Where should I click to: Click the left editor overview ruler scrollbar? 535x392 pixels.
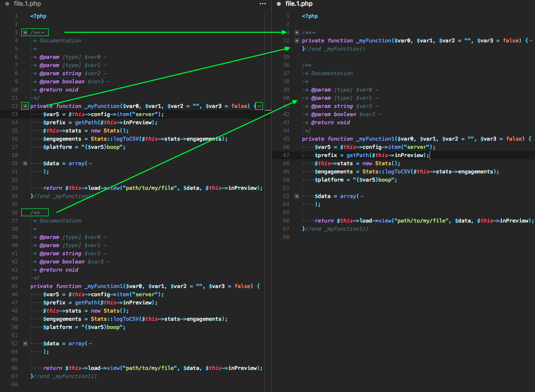click(x=268, y=201)
